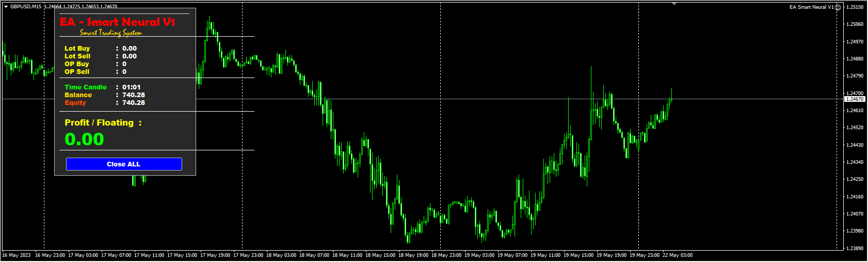Click the 19 May 23:00 time axis label
The width and height of the screenshot is (868, 262).
[645, 255]
